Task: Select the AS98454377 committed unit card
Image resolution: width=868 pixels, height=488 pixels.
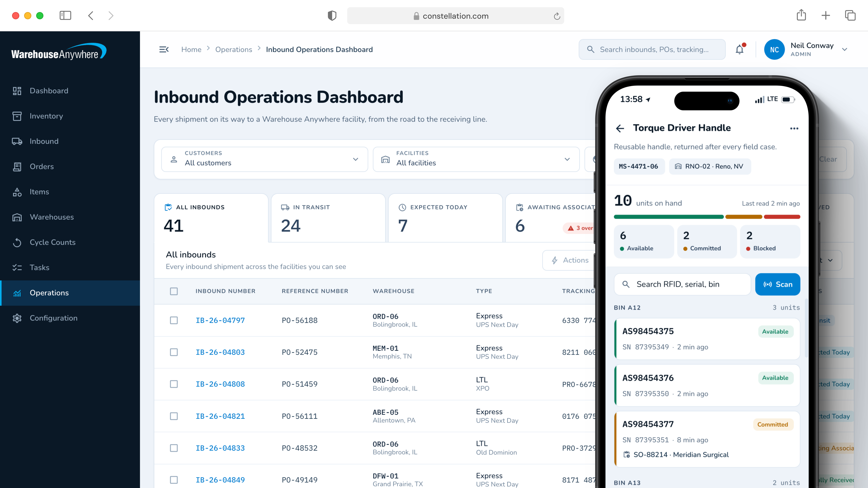Action: 707,439
